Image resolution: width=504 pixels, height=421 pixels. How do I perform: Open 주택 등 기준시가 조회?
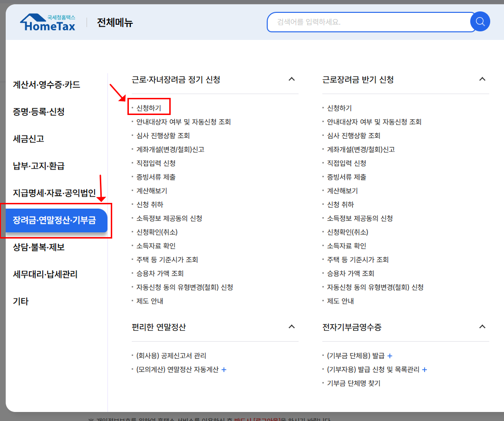coord(167,259)
